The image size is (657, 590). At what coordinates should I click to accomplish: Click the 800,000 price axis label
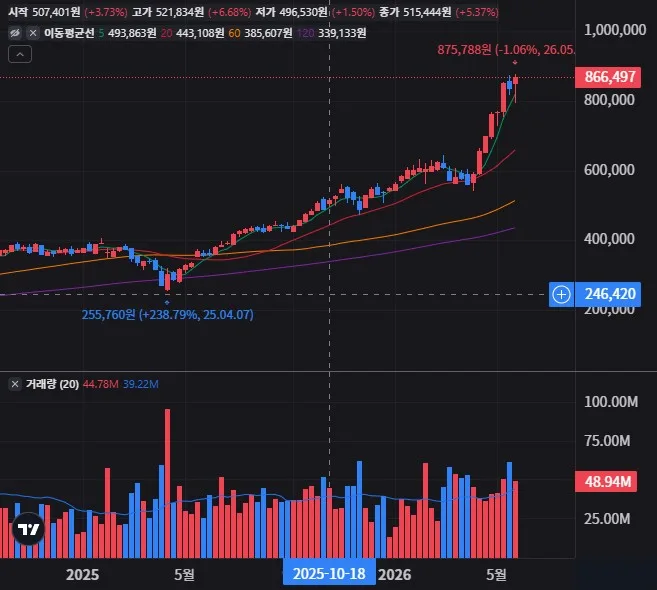[609, 100]
